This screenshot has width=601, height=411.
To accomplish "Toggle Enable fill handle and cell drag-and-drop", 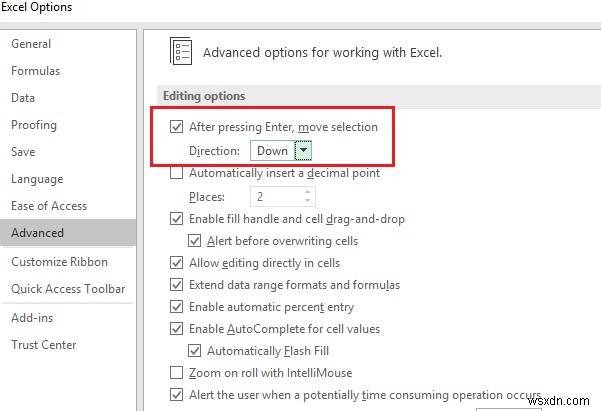I will 177,219.
